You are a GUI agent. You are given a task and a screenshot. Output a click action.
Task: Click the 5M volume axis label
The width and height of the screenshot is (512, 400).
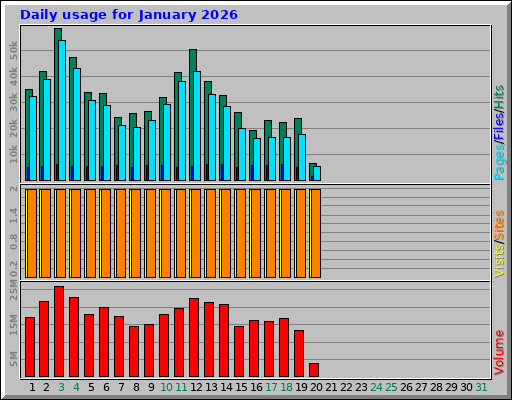(13, 359)
